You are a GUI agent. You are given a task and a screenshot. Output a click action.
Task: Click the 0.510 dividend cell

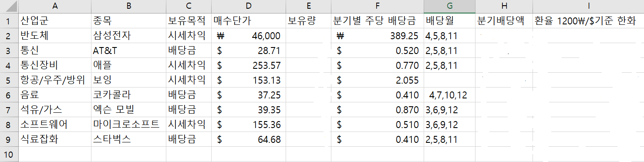click(x=377, y=125)
